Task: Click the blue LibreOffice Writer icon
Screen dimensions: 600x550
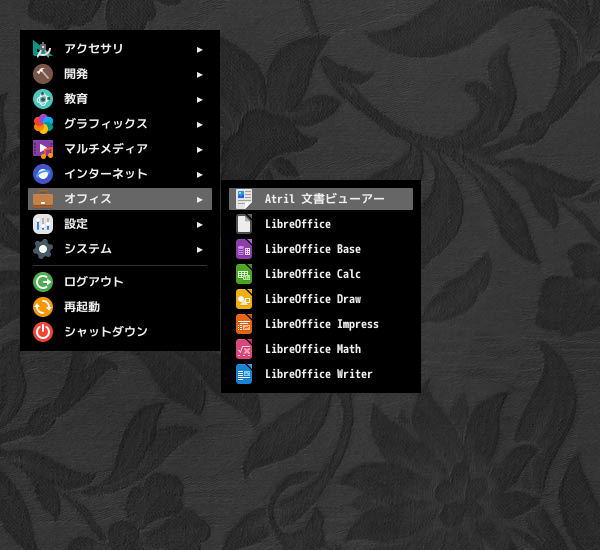Action: (x=244, y=374)
